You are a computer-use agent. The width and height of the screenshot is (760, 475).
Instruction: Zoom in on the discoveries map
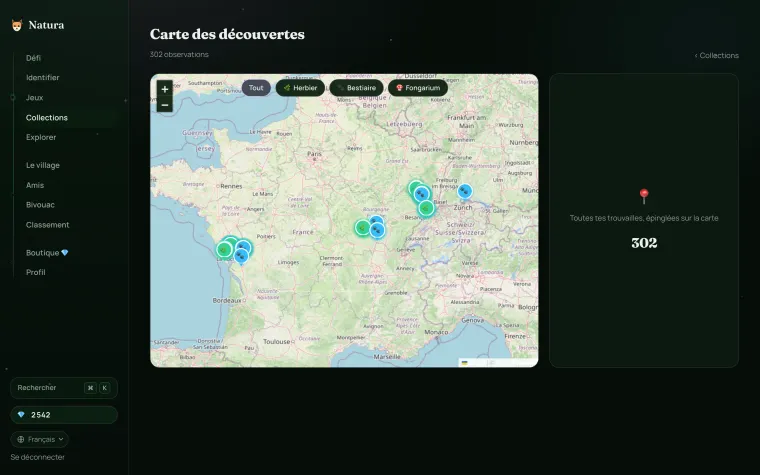(x=165, y=89)
